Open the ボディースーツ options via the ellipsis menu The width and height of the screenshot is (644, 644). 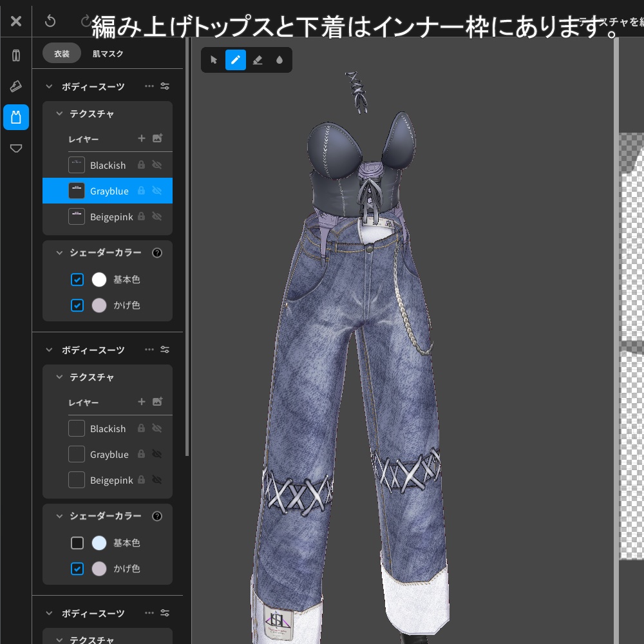click(149, 86)
